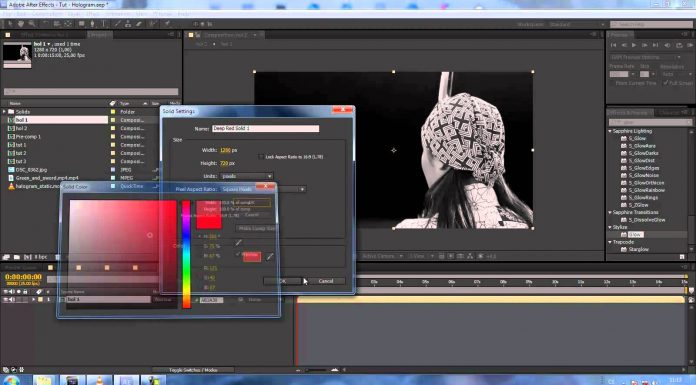696x385 pixels.
Task: Select the Brush tool
Action: point(118,24)
